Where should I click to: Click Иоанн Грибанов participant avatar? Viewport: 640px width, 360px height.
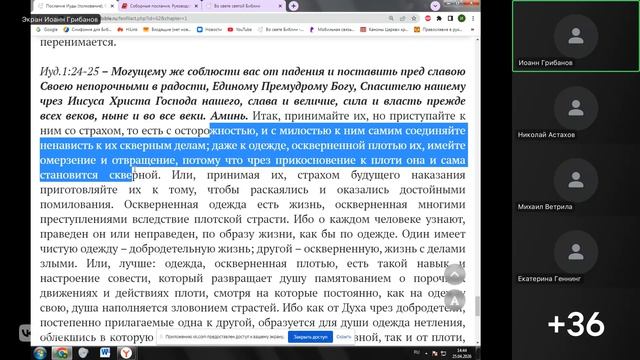[x=576, y=36]
